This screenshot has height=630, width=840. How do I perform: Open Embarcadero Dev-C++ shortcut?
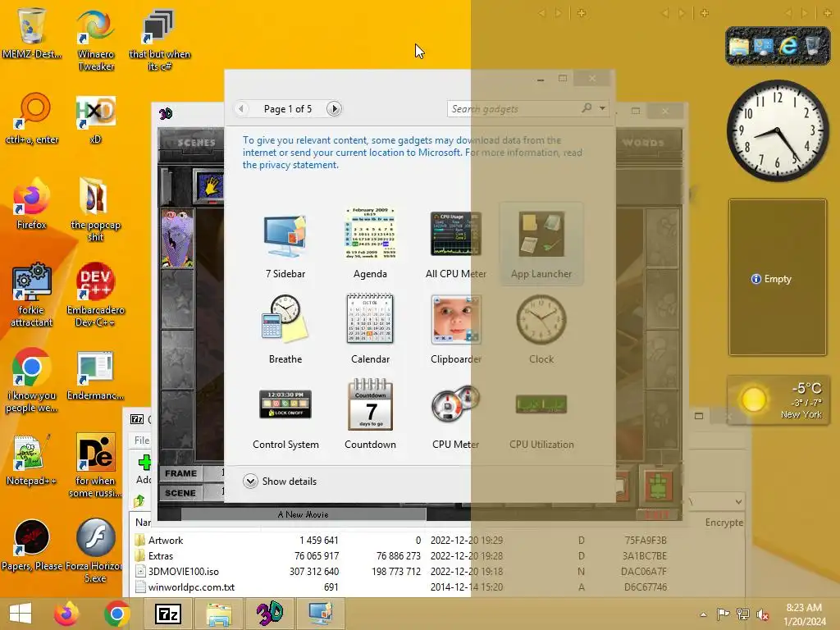point(95,294)
